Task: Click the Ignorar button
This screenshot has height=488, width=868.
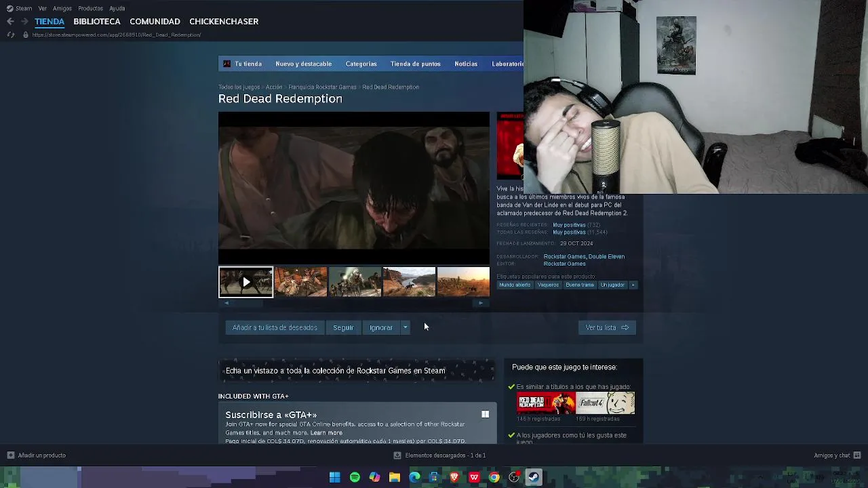Action: [x=381, y=327]
